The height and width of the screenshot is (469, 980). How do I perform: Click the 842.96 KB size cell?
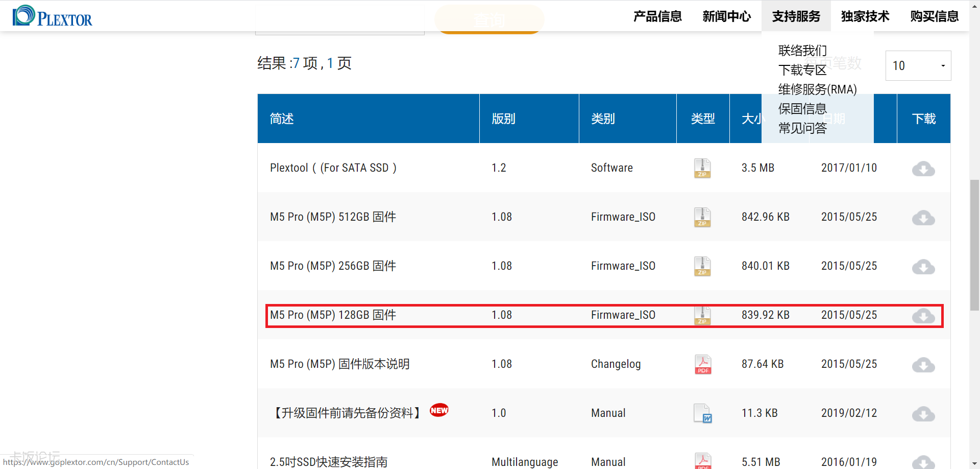tap(765, 217)
